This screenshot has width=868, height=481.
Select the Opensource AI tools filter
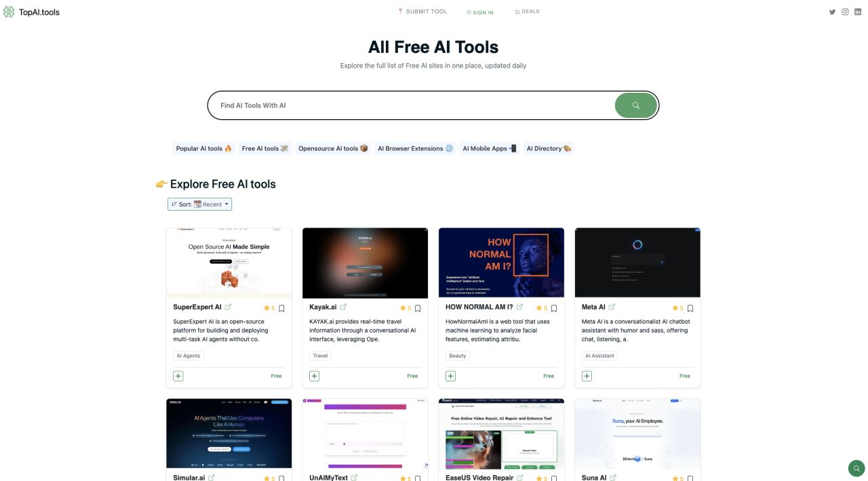point(333,148)
